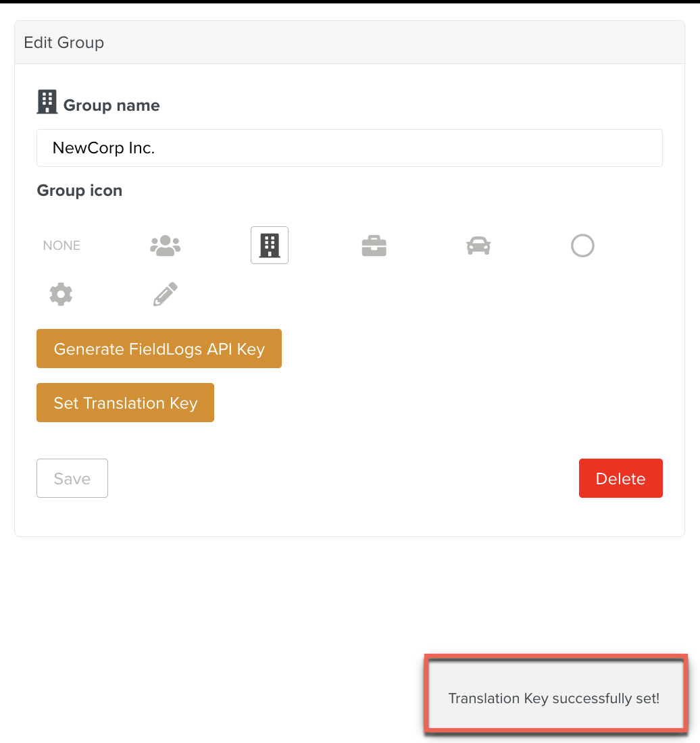Click building icon beside Group name heading
This screenshot has height=743, width=700.
(47, 102)
